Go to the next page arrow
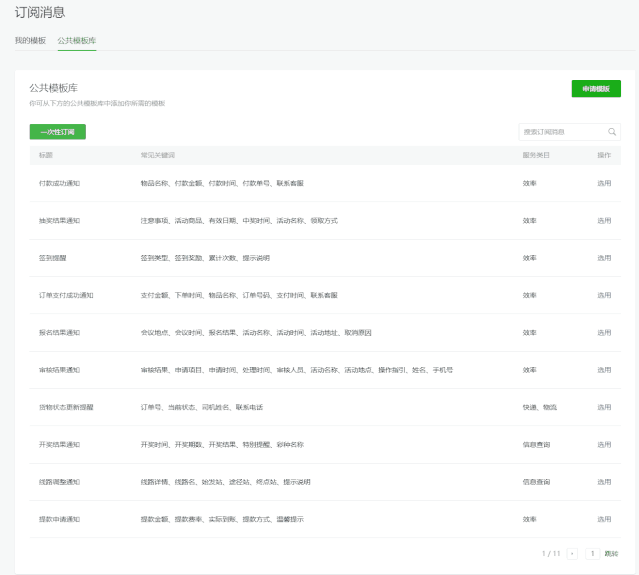Viewport: 639px width, 575px height. 572,553
